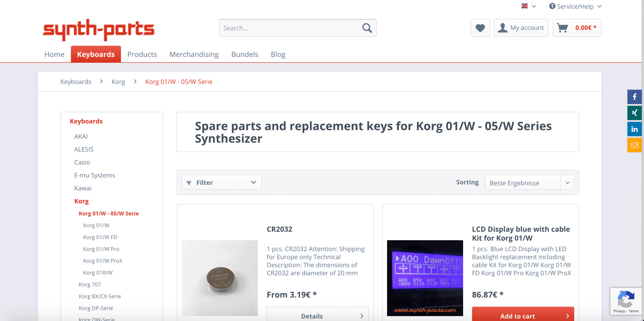Select Korg BX/CX-Serie in sidebar
The image size is (644, 321).
[x=100, y=296]
